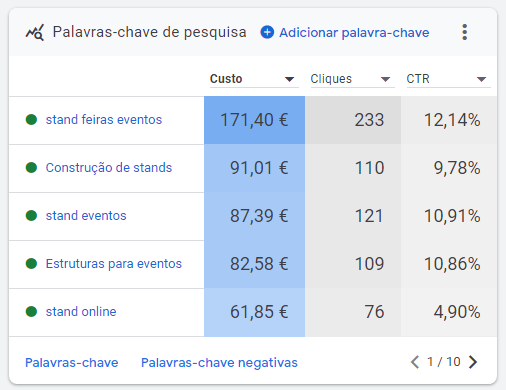
Task: Select the 171,40 € cost cell
Action: (x=254, y=120)
